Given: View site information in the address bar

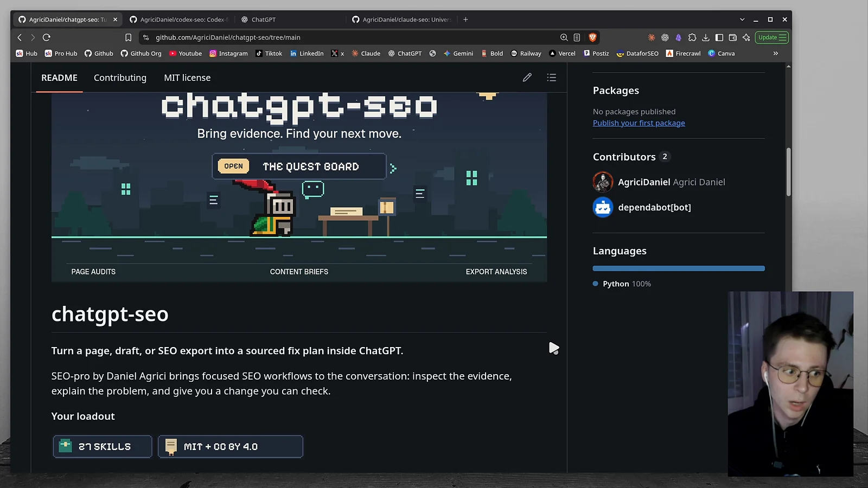Looking at the screenshot, I should point(146,37).
